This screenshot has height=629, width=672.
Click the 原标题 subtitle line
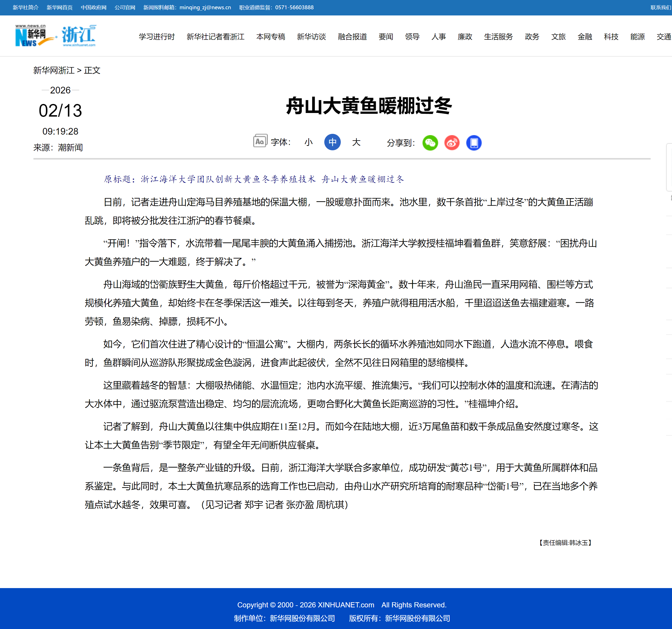tap(254, 179)
